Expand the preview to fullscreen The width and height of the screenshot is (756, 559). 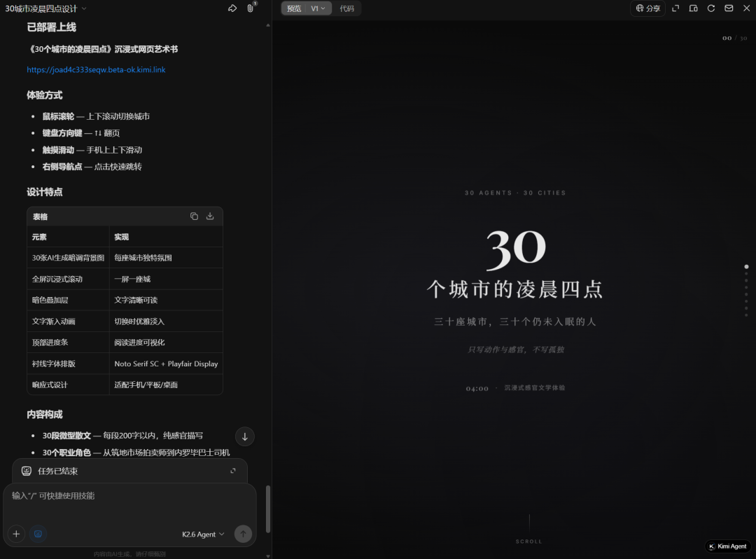coord(675,8)
